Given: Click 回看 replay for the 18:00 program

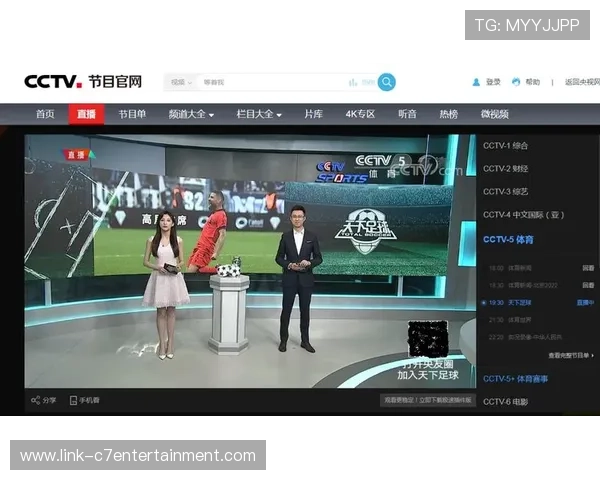Looking at the screenshot, I should point(588,268).
